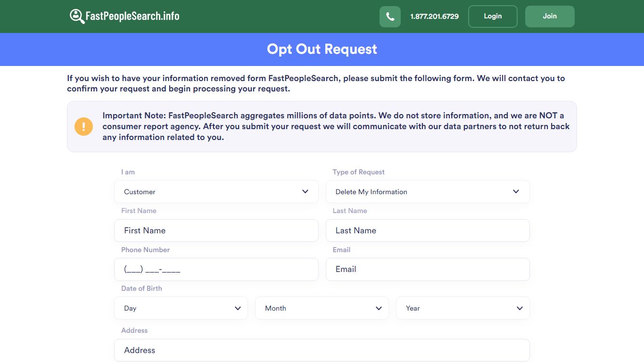This screenshot has height=362, width=644.
Task: Click the 'Phone Number' label
Action: point(145,250)
